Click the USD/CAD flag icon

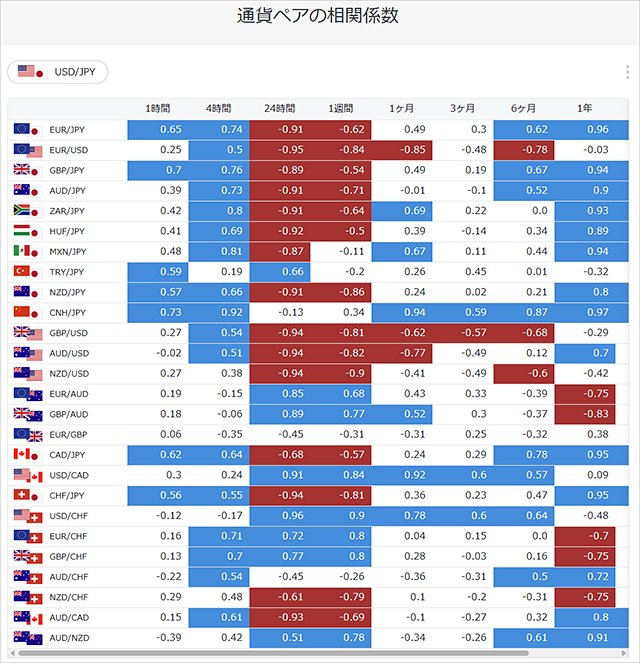coord(28,475)
